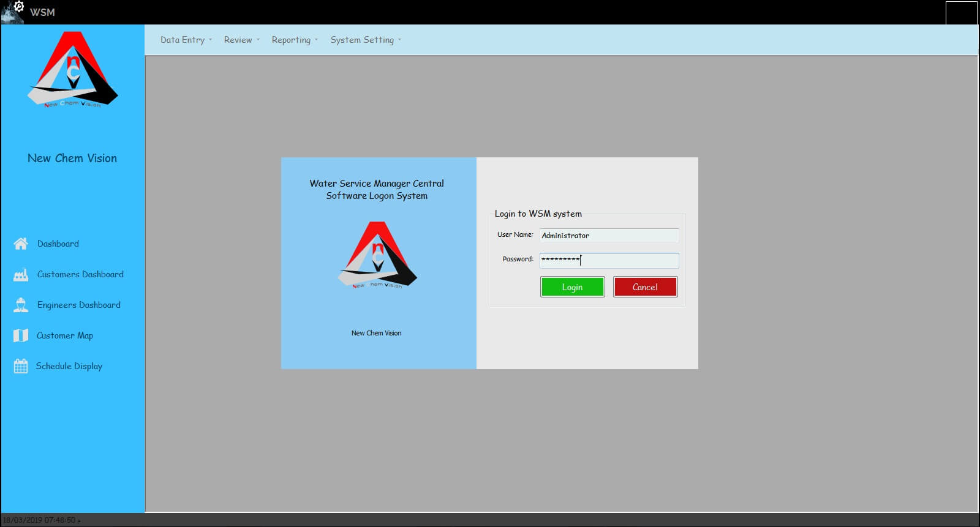Click the box in top-right title bar
This screenshot has width=980, height=527.
[x=961, y=13]
